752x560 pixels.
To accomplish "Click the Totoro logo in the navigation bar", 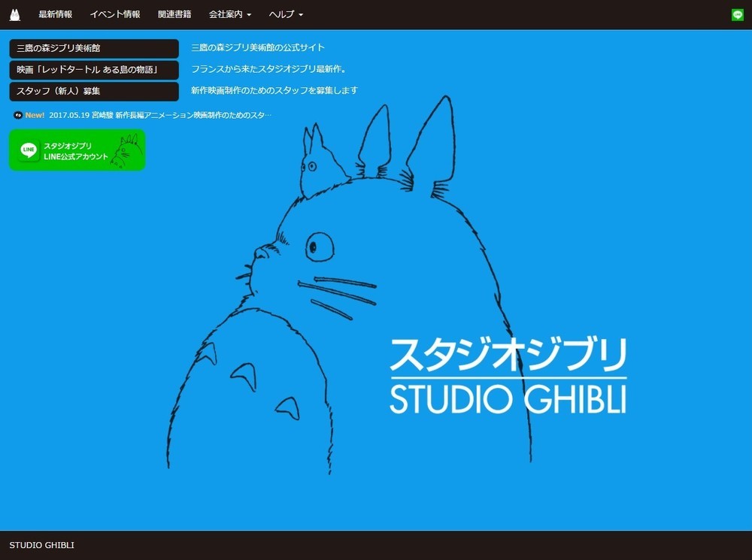I will [x=15, y=14].
